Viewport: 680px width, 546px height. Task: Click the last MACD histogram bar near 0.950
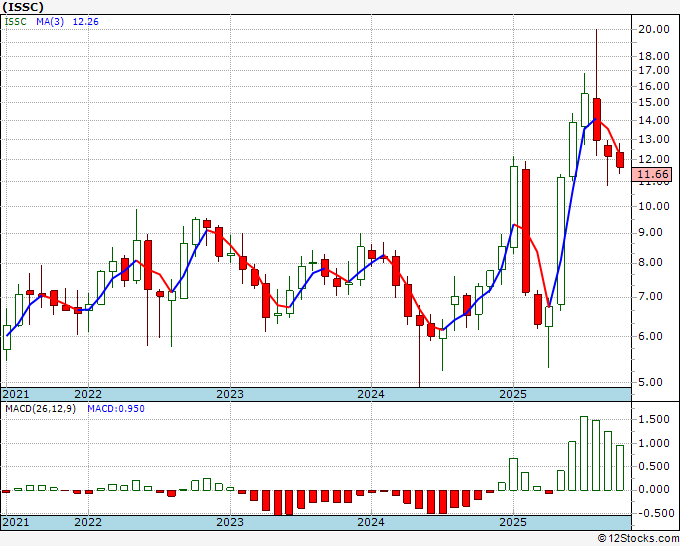[620, 468]
